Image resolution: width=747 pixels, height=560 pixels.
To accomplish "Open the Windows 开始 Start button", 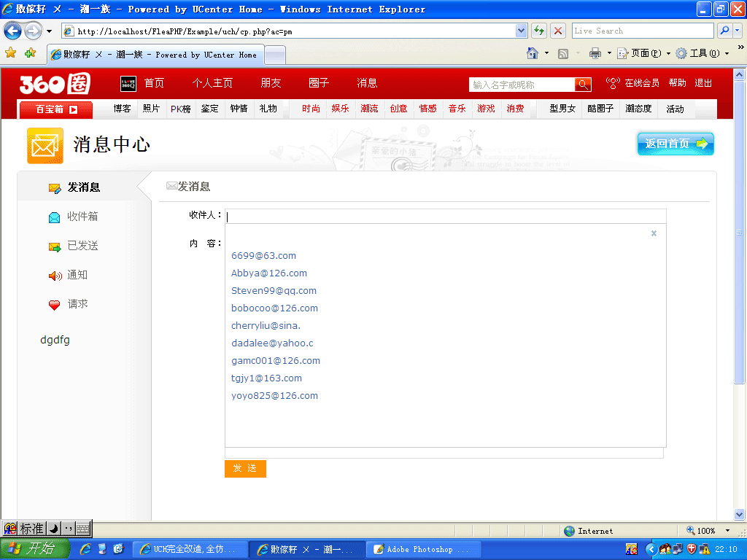I will 34,549.
